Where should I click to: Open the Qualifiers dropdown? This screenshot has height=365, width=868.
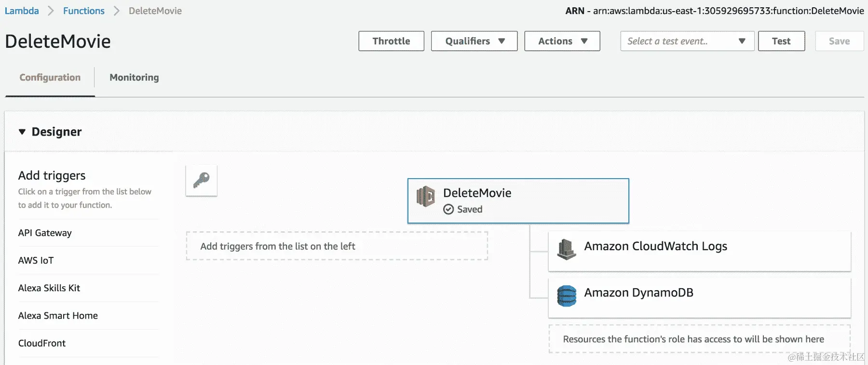click(474, 41)
